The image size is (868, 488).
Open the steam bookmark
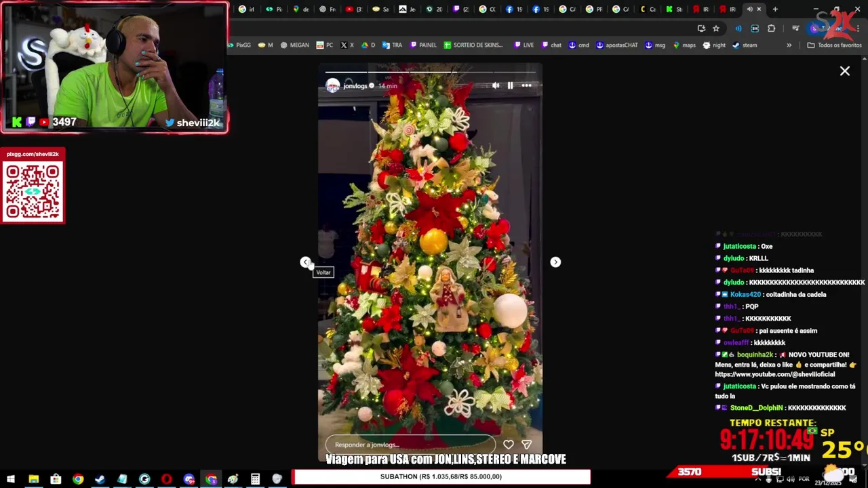(744, 45)
